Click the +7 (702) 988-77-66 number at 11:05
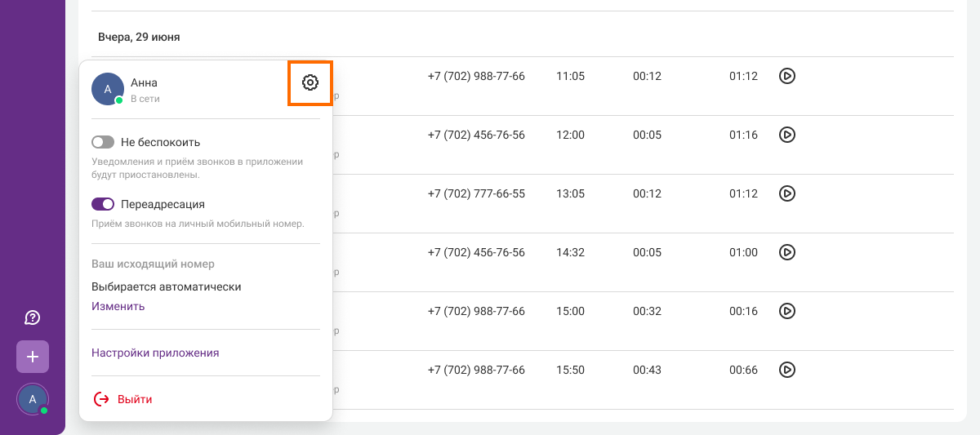The image size is (980, 435). [476, 76]
